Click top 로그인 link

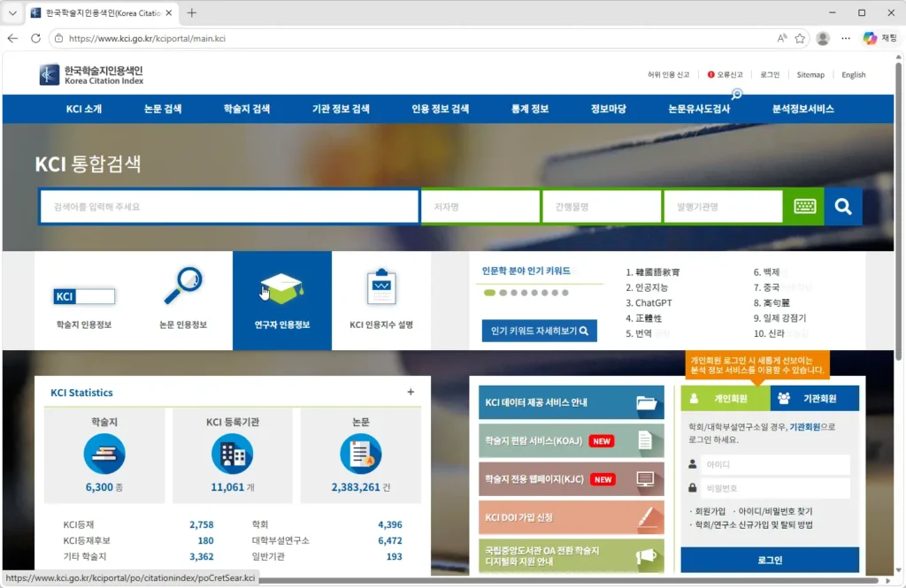[x=770, y=74]
